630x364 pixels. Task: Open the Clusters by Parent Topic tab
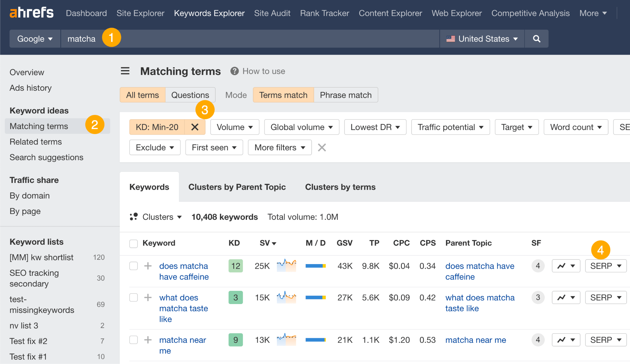pos(237,187)
